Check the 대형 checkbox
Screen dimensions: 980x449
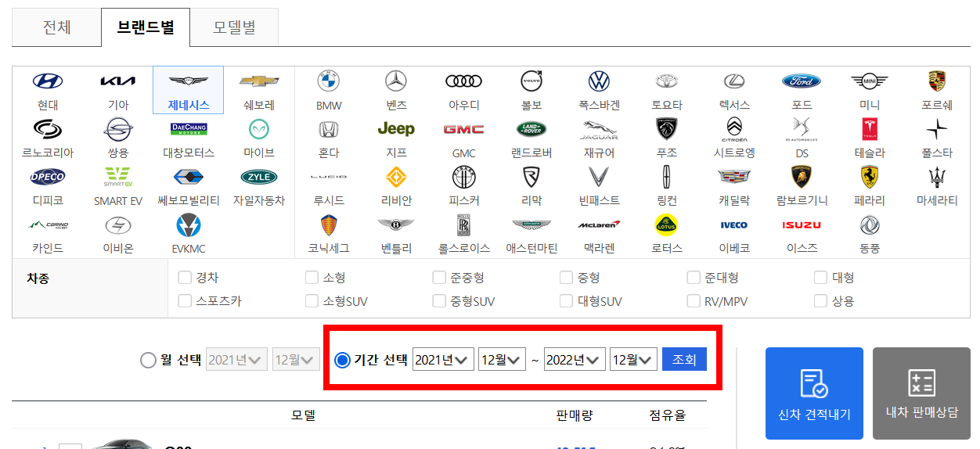click(x=820, y=277)
